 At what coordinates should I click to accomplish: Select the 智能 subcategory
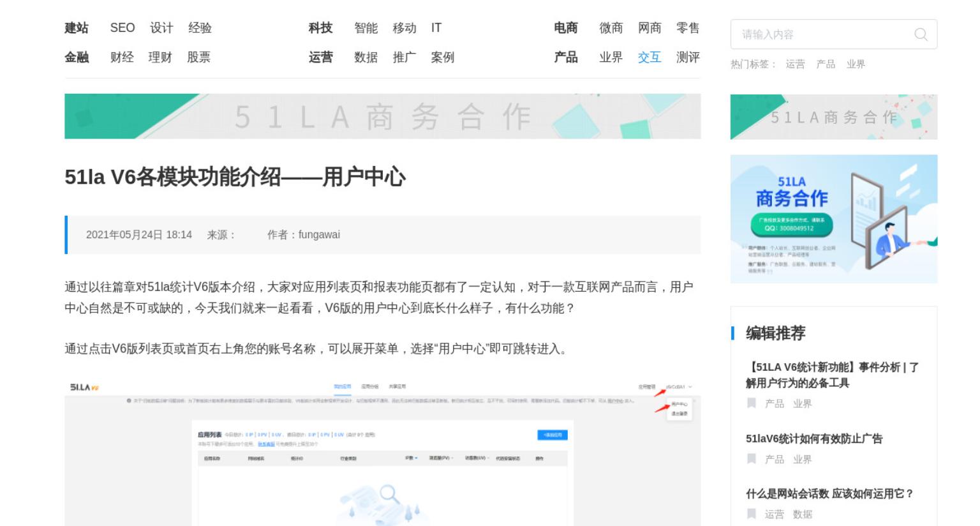click(x=366, y=28)
